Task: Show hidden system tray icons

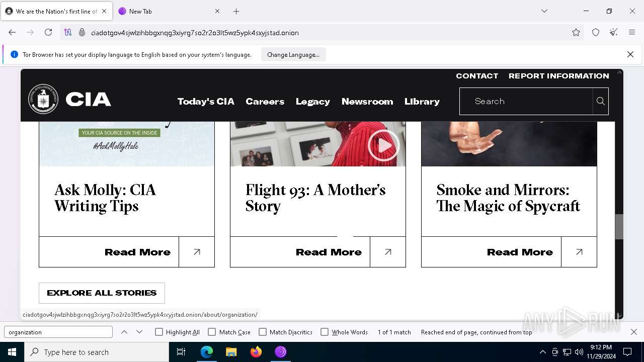Action: pyautogui.click(x=542, y=352)
